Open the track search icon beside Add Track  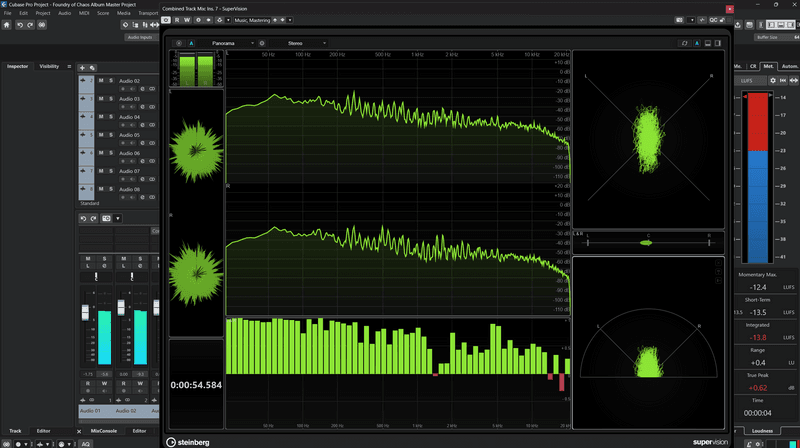click(x=92, y=67)
